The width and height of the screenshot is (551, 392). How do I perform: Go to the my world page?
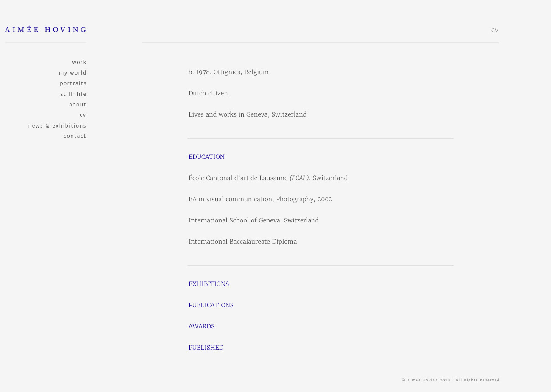coord(72,73)
